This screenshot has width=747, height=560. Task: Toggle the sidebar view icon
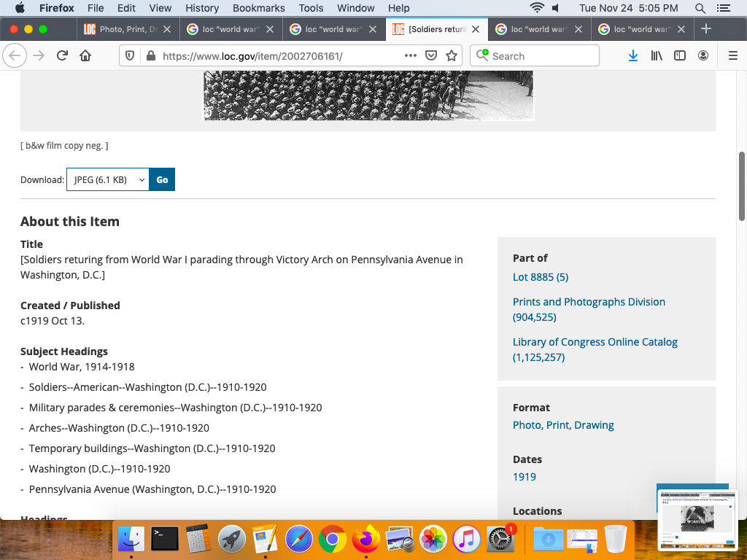point(680,56)
